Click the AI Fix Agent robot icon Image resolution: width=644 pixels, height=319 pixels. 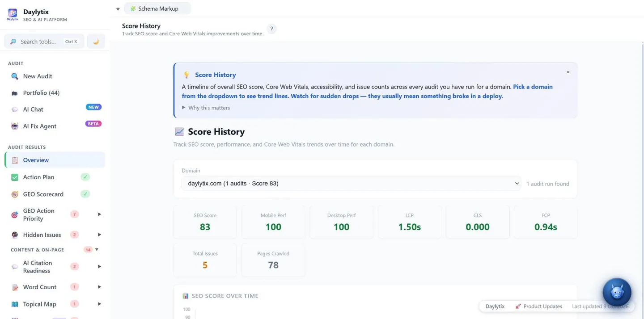pos(15,126)
